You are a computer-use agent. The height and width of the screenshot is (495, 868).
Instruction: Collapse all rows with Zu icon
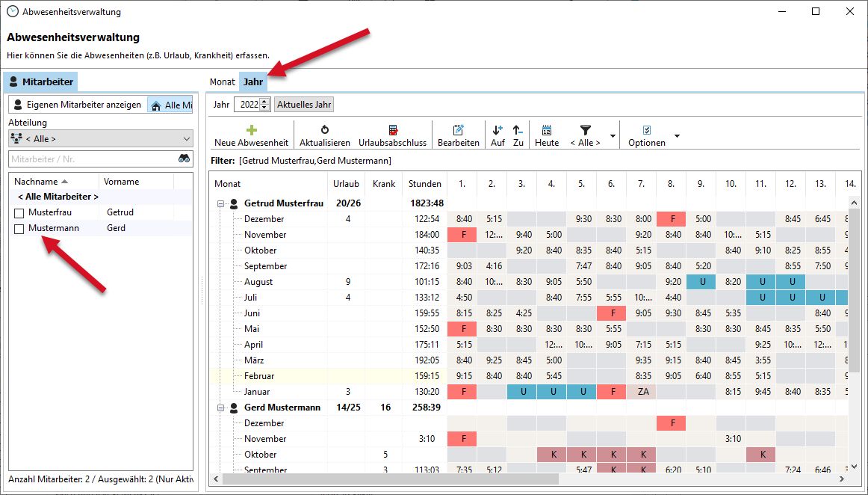(518, 130)
